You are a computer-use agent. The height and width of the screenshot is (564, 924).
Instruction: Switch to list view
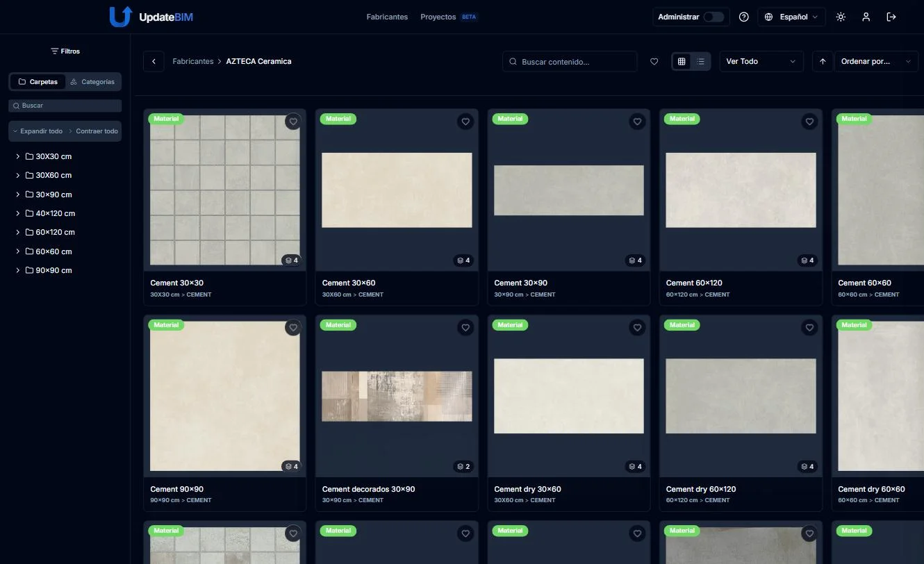point(701,62)
